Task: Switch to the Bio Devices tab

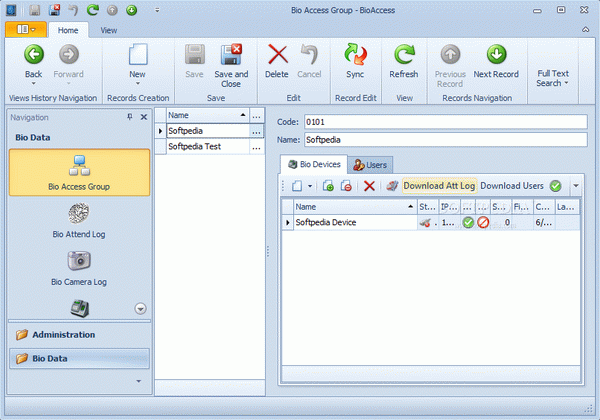Action: coord(314,164)
